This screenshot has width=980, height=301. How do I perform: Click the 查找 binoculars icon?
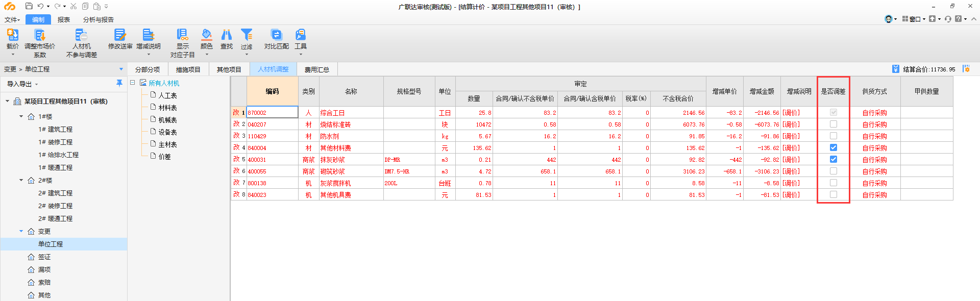point(226,35)
